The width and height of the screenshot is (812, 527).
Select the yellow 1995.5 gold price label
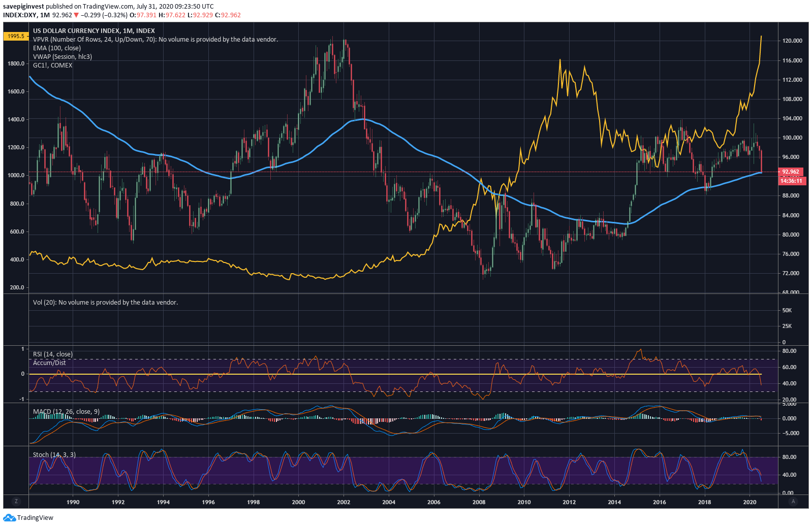click(x=16, y=36)
